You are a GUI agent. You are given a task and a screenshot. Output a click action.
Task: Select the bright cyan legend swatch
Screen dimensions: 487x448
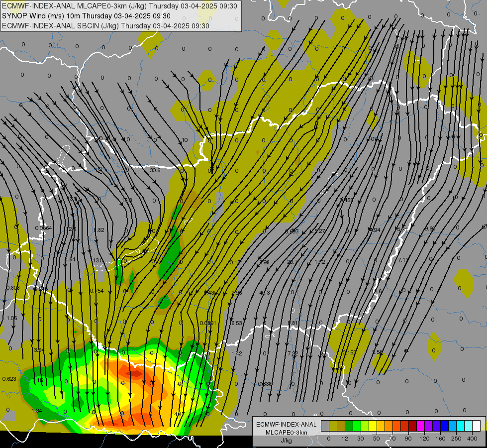(x=460, y=426)
